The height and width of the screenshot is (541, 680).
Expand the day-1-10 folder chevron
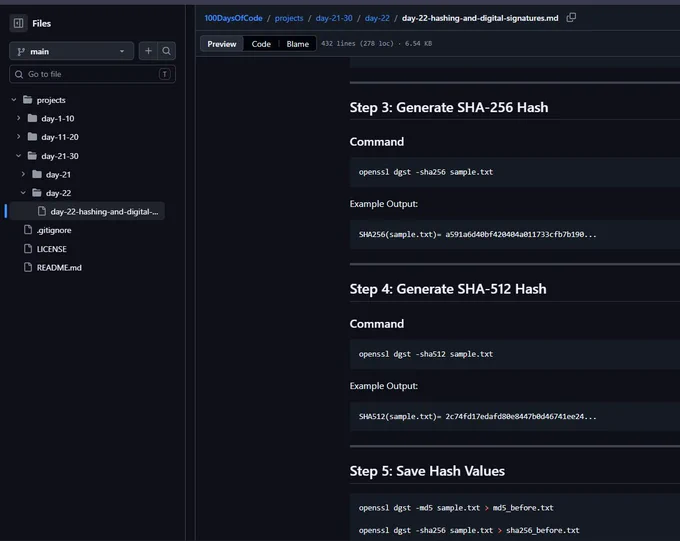[x=18, y=118]
